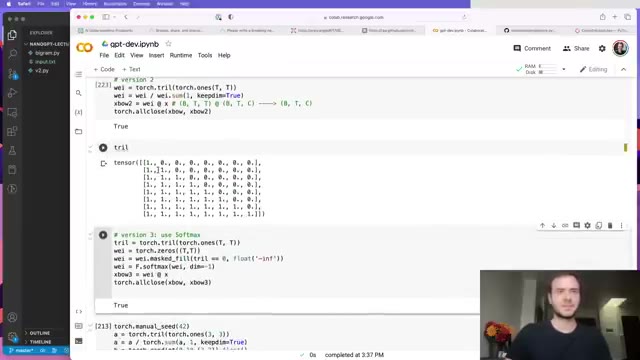
Task: Open Accounts icon in VS Code activity bar
Action: click(x=12, y=317)
